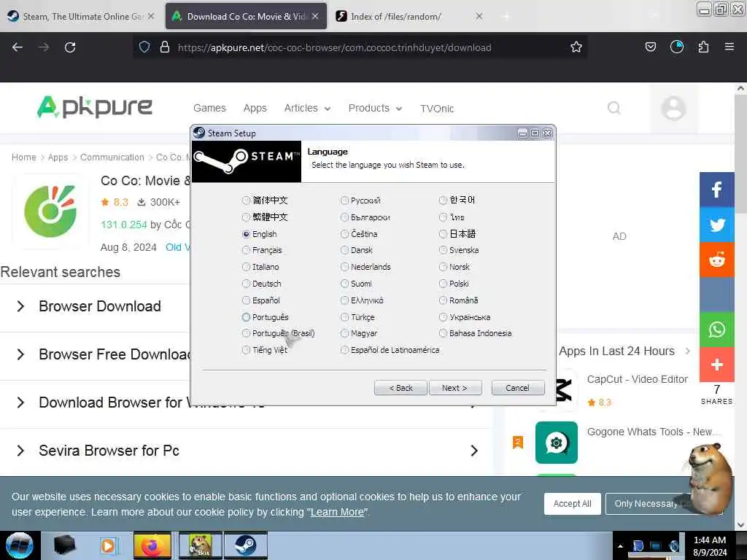Expand the Articles dropdown menu

307,108
